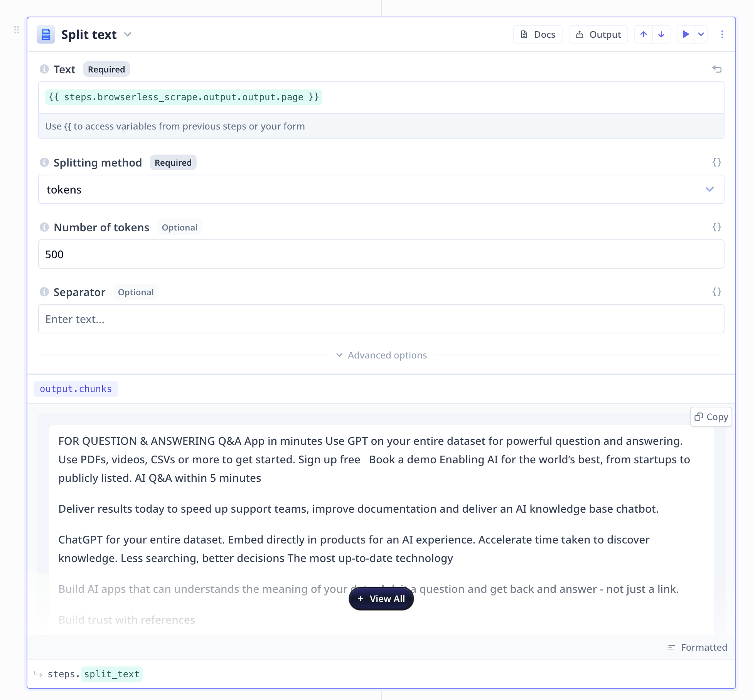Open the three-dot step options menu
The height and width of the screenshot is (700, 755).
[x=722, y=35]
